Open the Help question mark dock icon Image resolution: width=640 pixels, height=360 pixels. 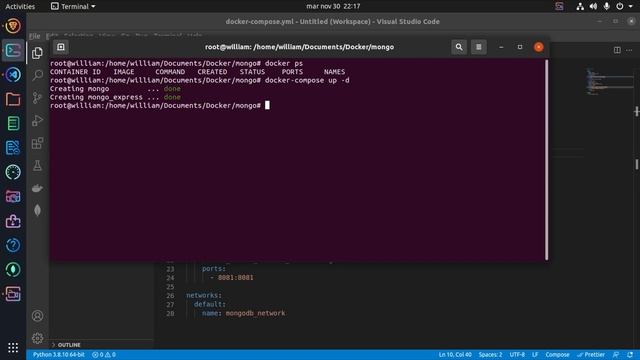click(13, 245)
